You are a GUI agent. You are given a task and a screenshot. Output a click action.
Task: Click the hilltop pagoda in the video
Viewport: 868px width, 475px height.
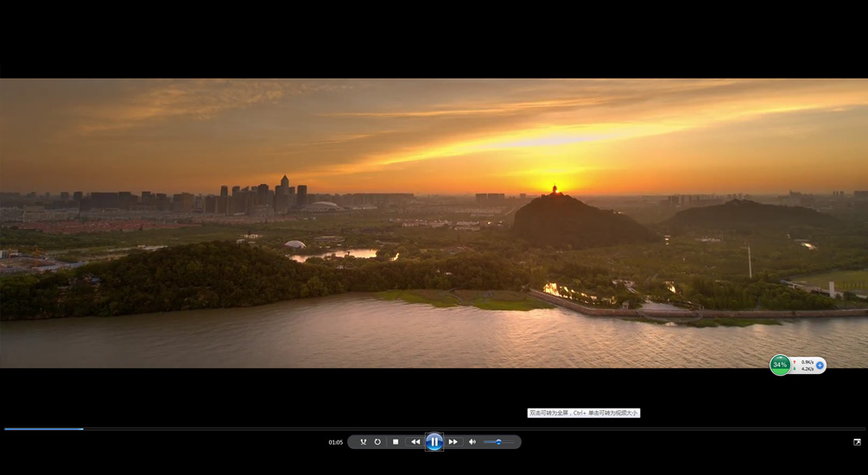click(554, 188)
